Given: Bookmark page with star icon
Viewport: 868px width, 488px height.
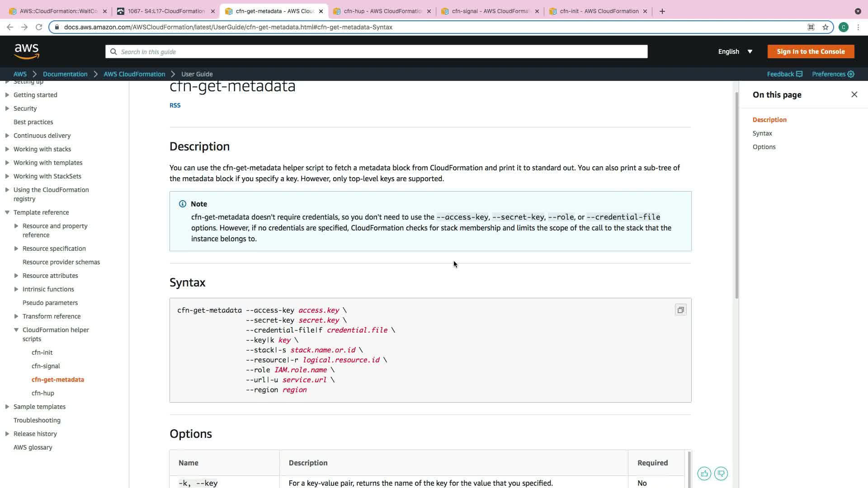Looking at the screenshot, I should [x=826, y=27].
